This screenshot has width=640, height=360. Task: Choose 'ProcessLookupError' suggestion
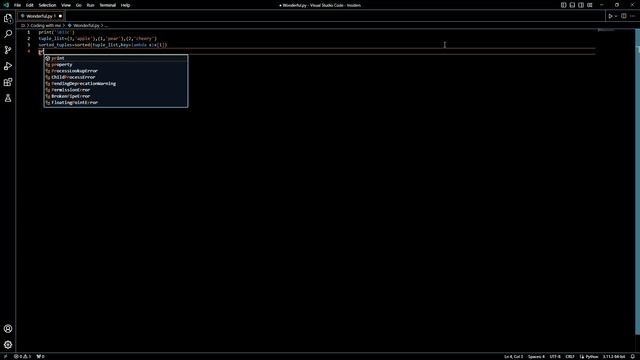click(116, 71)
